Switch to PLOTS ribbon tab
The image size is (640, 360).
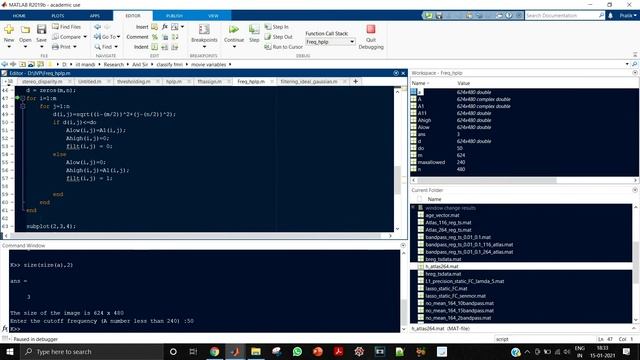click(x=58, y=16)
